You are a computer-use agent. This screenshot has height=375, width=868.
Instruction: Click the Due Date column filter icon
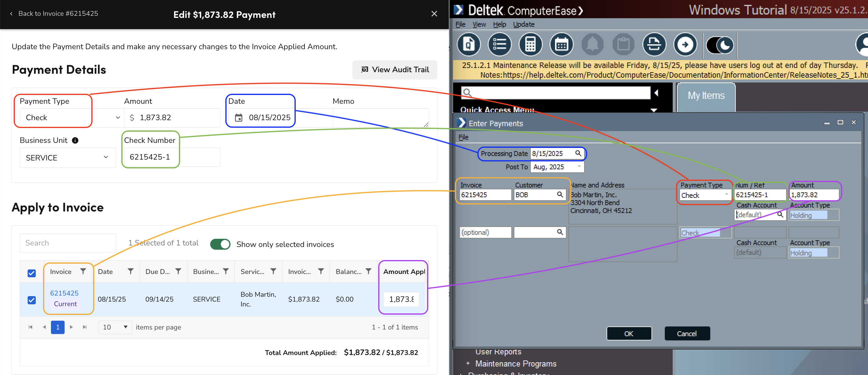pyautogui.click(x=178, y=271)
